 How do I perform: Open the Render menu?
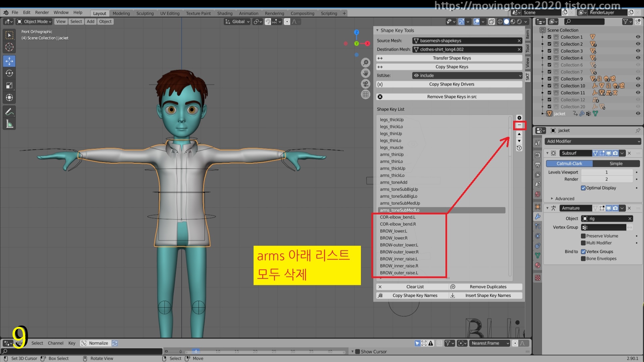tap(42, 12)
